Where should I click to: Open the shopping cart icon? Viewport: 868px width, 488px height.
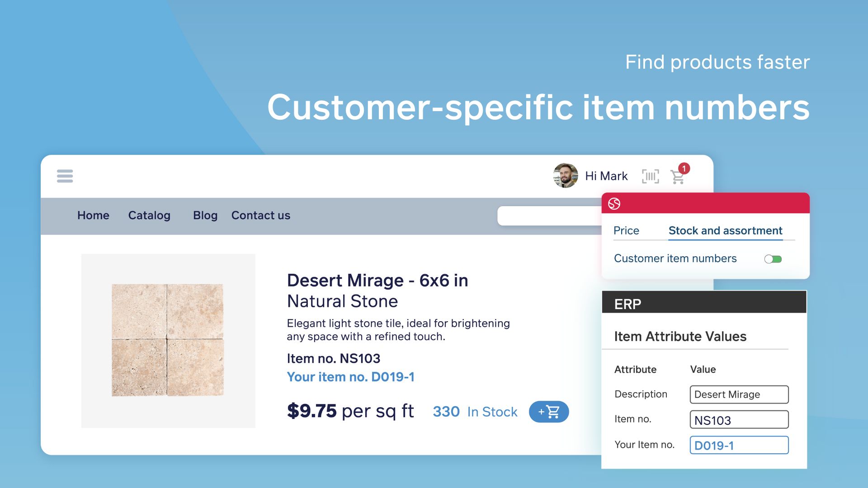[677, 178]
